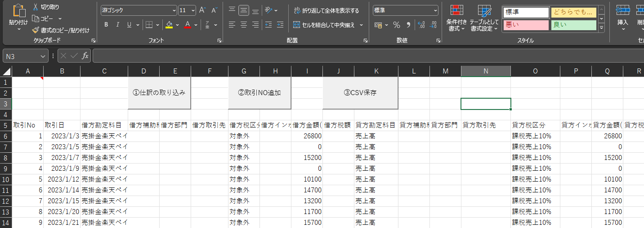Click the cut (切り取り) scissors icon
The width and height of the screenshot is (644, 228).
pos(36,7)
